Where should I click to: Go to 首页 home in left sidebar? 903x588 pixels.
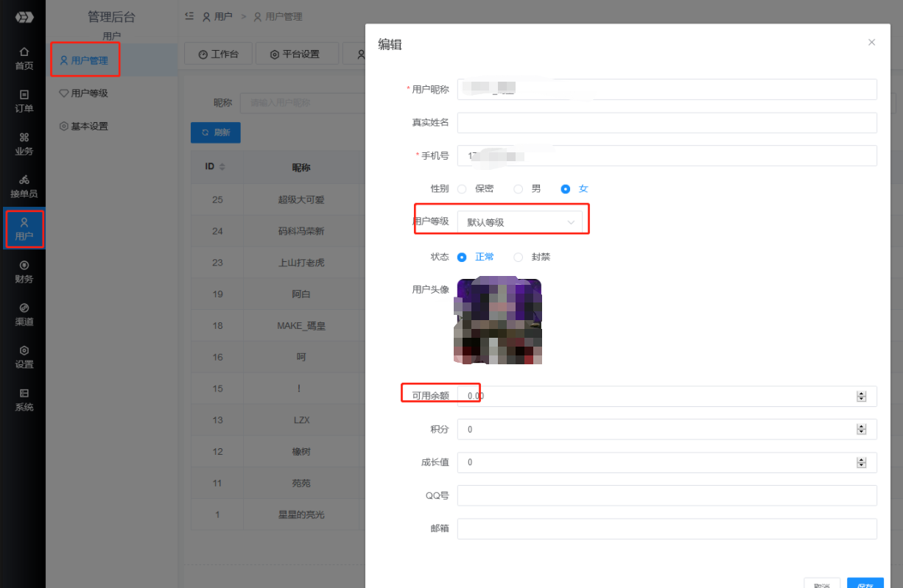click(24, 59)
